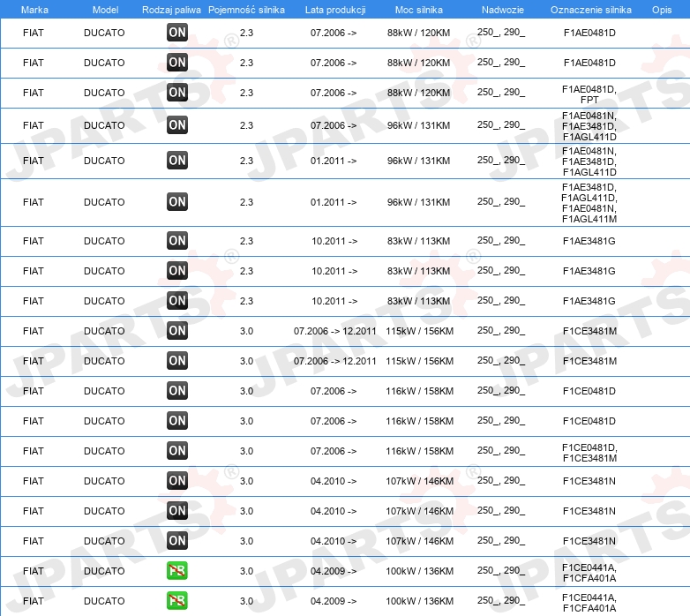Viewport: 690px width, 616px height.
Task: Click engine cell F1CE0481D, F1CE3481M
Action: click(589, 453)
